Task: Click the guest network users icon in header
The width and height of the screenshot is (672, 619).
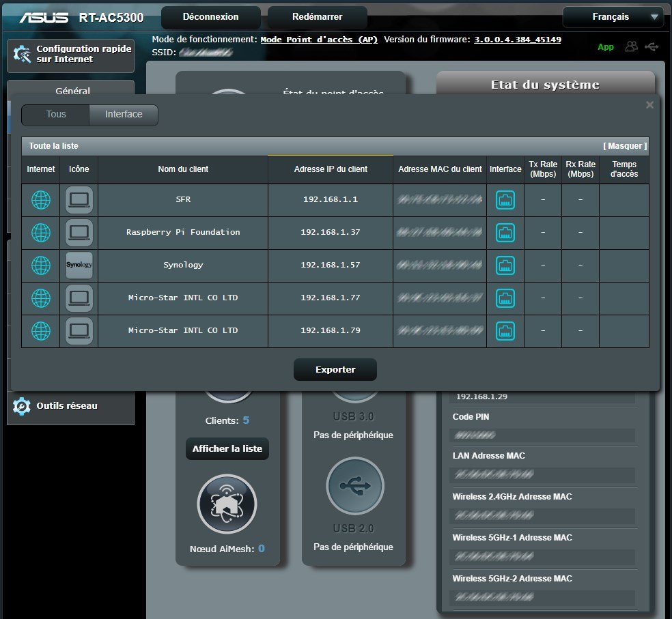Action: point(631,46)
